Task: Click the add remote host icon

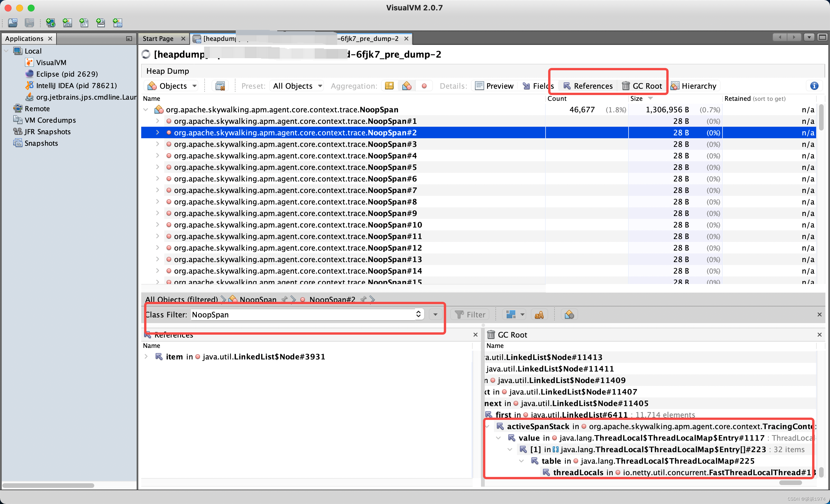Action: coord(50,23)
